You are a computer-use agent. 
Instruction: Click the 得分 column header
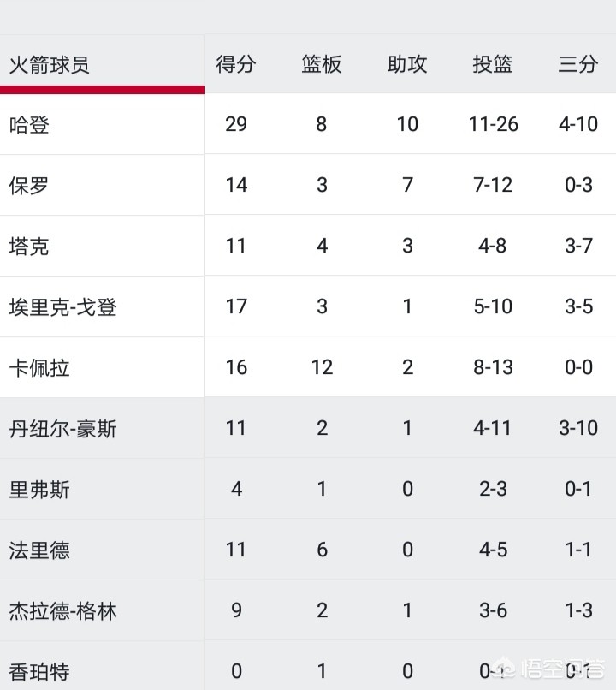pos(236,64)
